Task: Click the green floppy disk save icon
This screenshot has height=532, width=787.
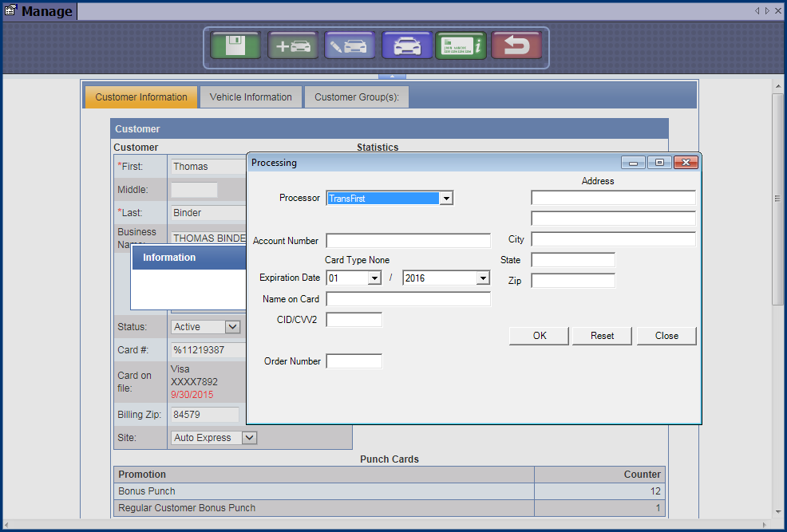Action: tap(235, 46)
